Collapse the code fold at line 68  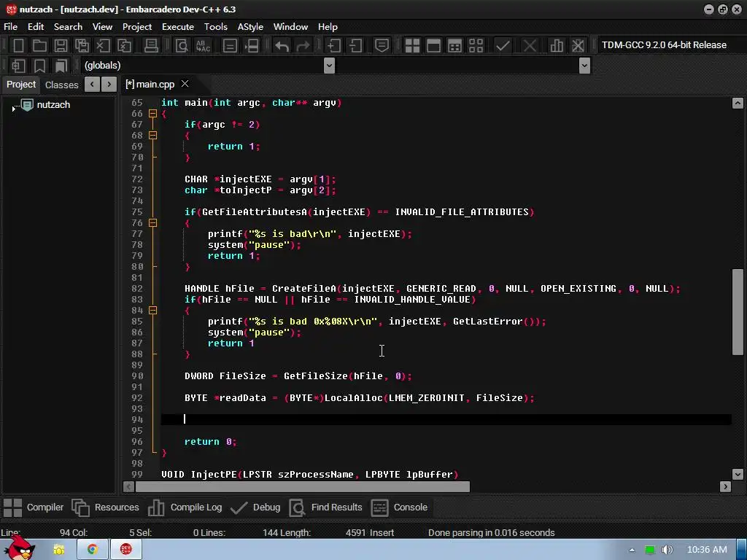[x=152, y=135]
